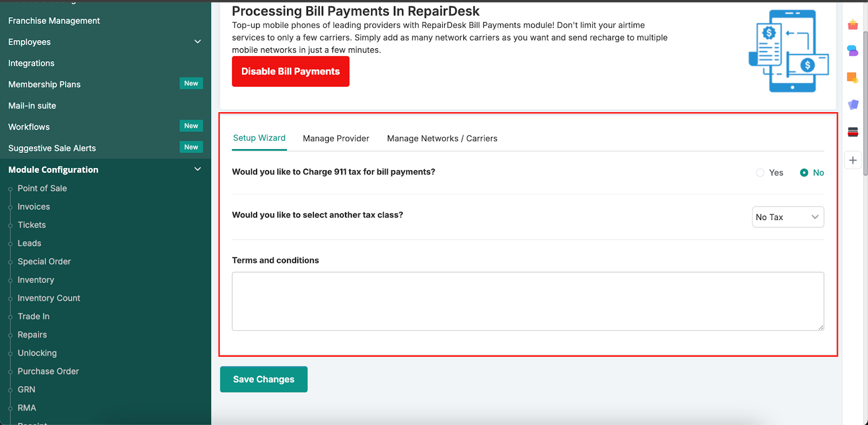Click 'Processing Bill Payments In RepairDesk' heading
868x425 pixels.
point(356,11)
